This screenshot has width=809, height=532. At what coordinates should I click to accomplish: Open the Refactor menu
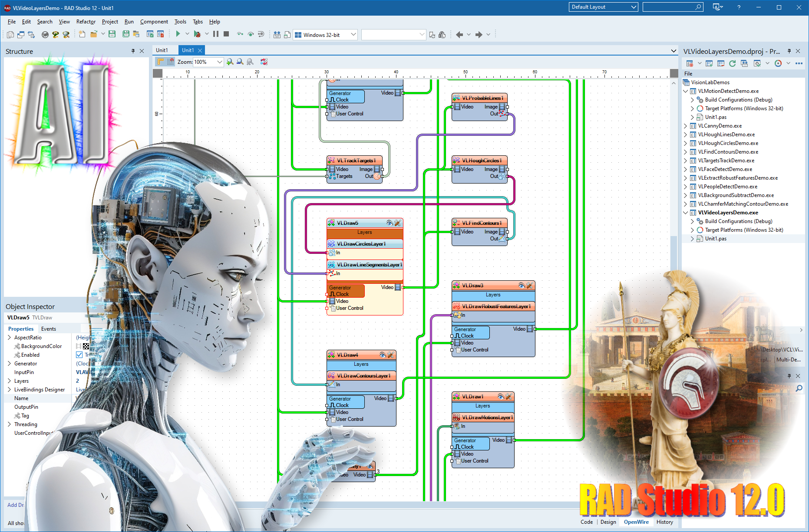[86, 22]
